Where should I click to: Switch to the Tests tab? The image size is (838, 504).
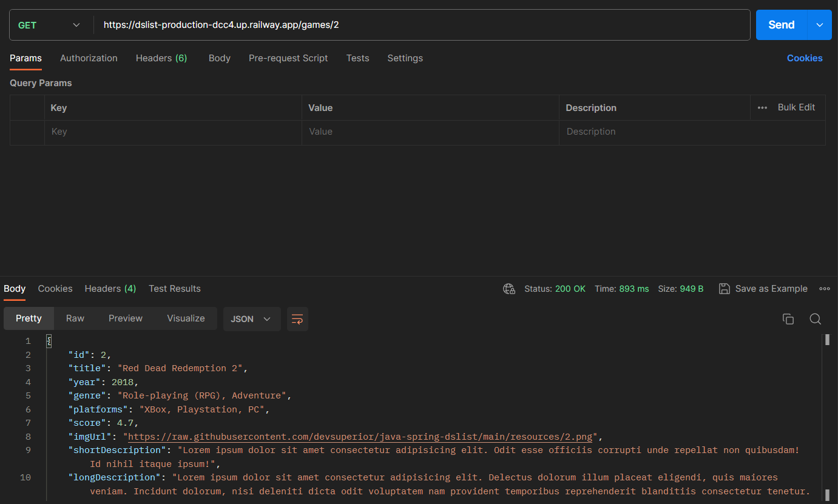[357, 58]
